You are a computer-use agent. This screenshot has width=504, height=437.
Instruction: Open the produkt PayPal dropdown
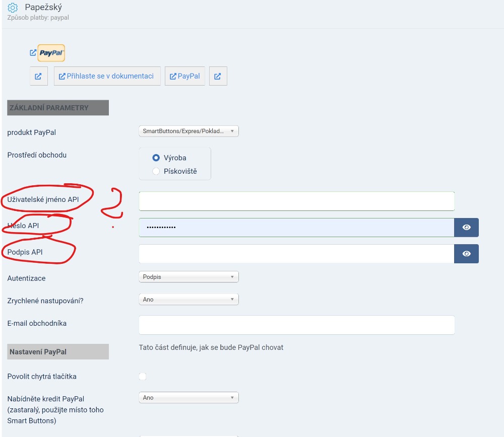188,131
